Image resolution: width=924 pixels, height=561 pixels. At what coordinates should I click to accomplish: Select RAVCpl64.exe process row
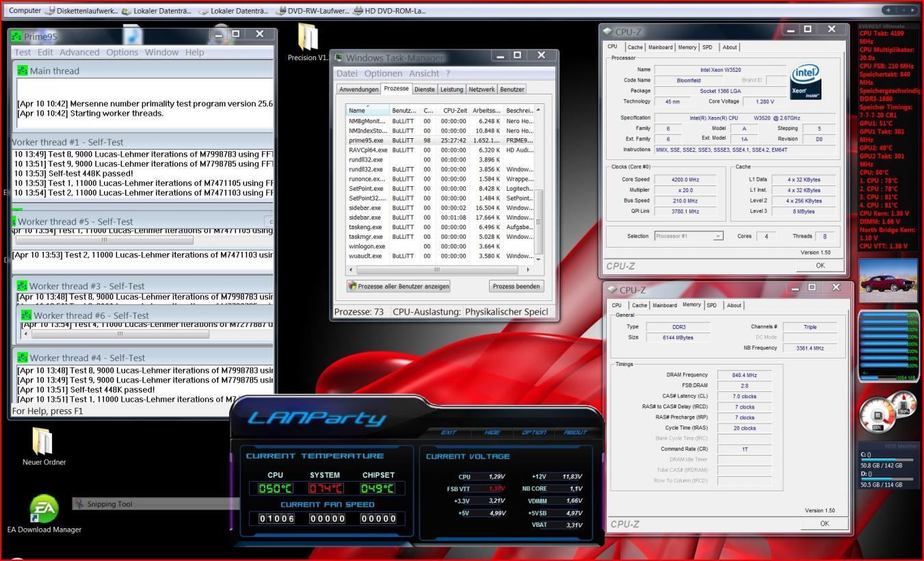pos(440,150)
